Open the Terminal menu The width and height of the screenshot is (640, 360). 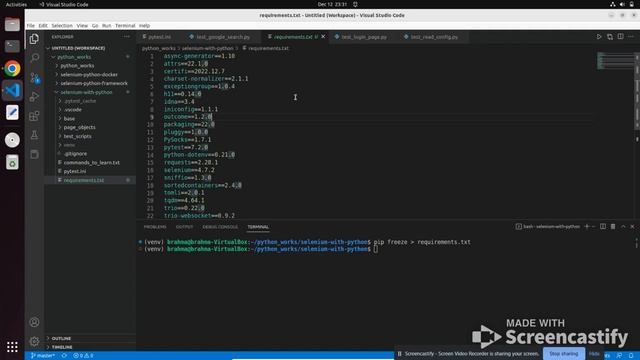125,25
